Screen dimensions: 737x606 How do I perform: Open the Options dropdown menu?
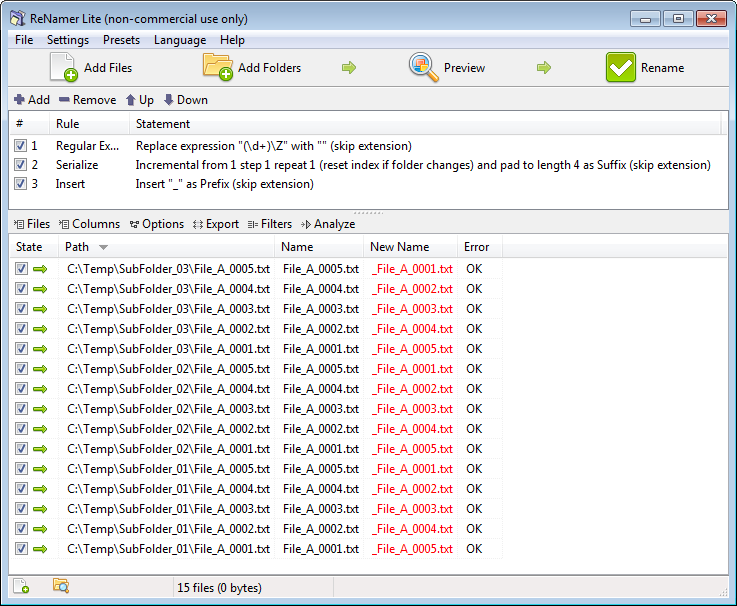[x=157, y=224]
